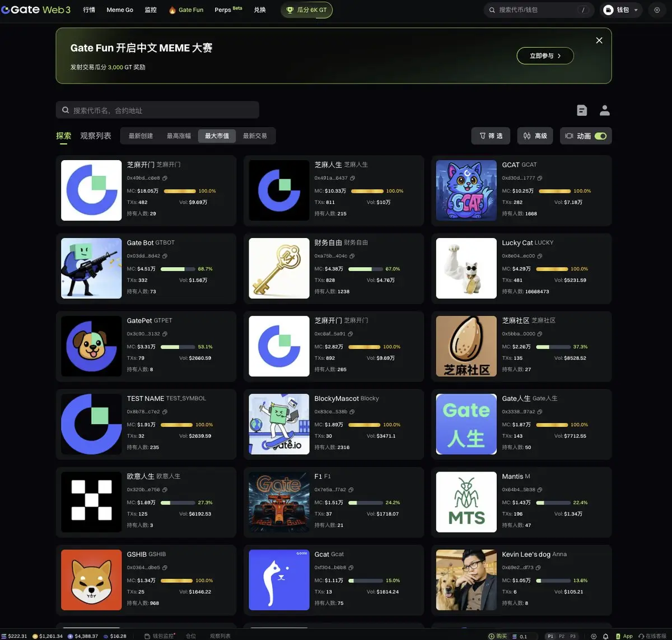
Task: Copy BlockyMascot address 0x83ce...538b
Action: 352,412
